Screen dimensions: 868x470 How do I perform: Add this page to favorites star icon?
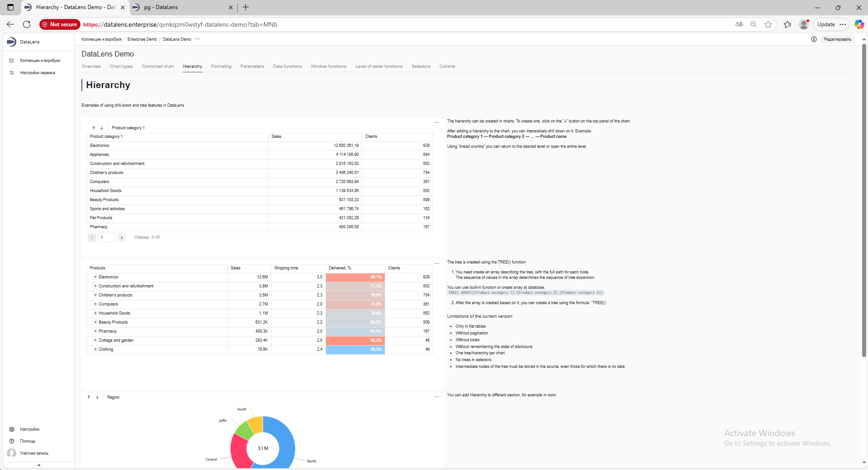(x=768, y=24)
